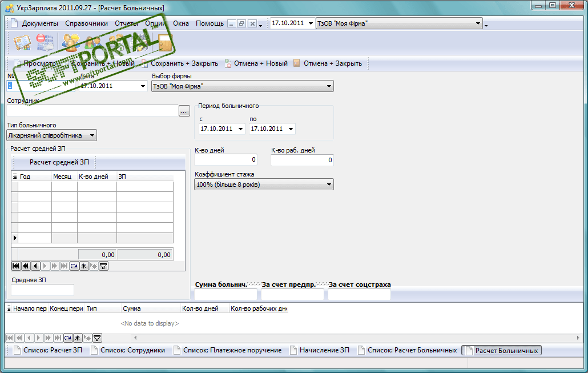Image resolution: width=588 pixels, height=373 pixels.
Task: Click the Сумма column header in bottom grid
Action: 151,308
